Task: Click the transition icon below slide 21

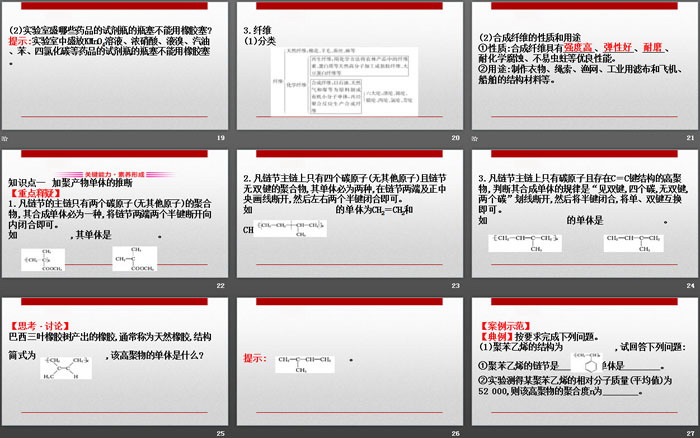Action: pos(473,136)
